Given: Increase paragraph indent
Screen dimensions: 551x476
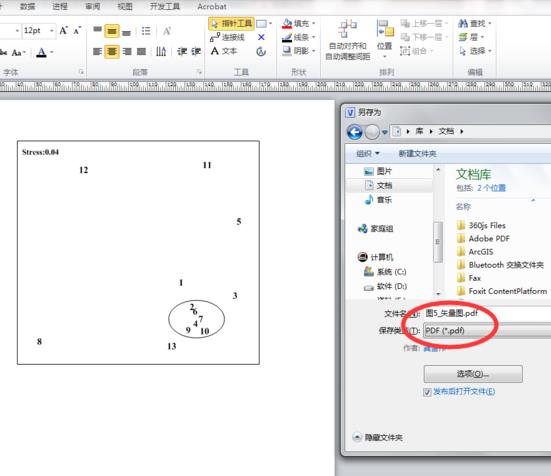Looking at the screenshot, I should [x=196, y=52].
